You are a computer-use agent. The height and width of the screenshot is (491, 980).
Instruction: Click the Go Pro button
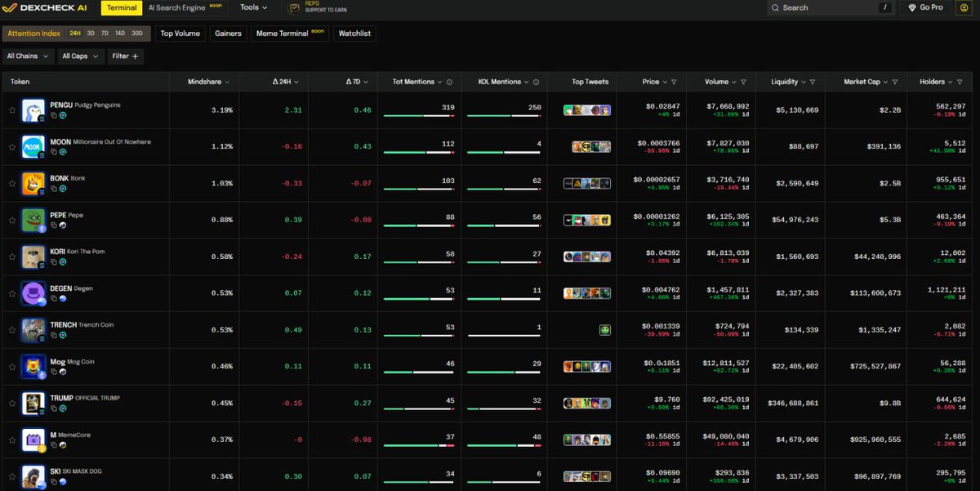[x=925, y=7]
